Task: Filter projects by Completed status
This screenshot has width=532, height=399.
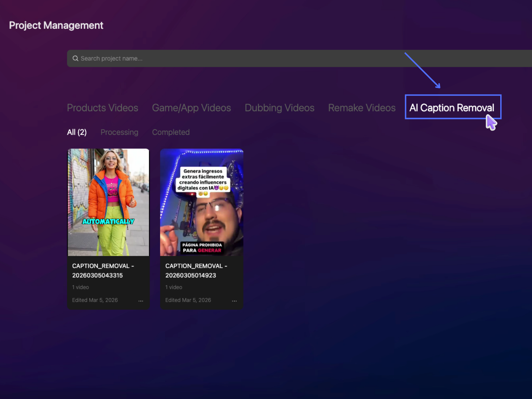Action: click(x=171, y=132)
